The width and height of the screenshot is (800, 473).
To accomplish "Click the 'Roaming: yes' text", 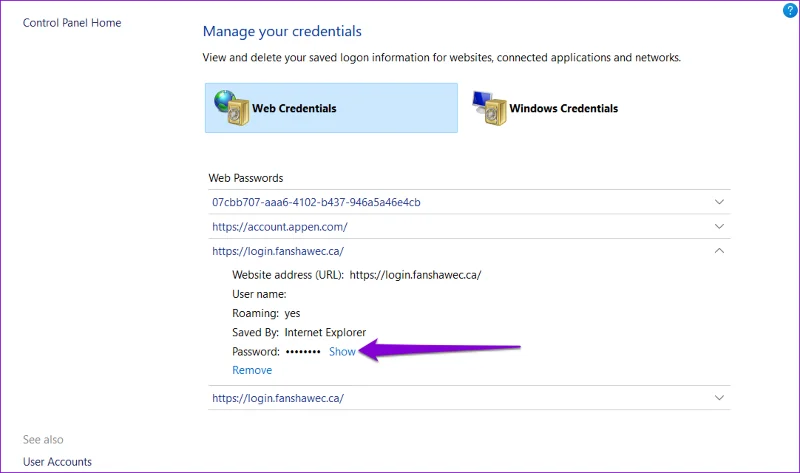I will [x=266, y=313].
